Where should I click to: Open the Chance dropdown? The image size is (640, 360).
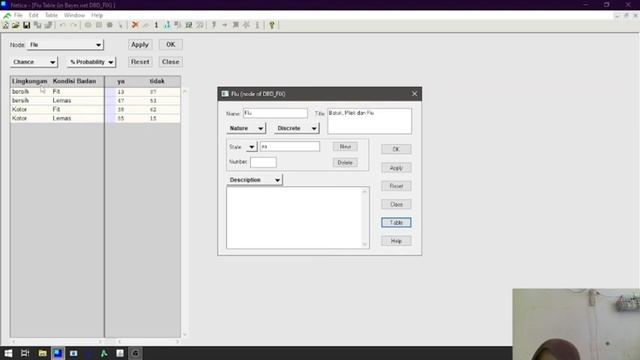(x=33, y=62)
